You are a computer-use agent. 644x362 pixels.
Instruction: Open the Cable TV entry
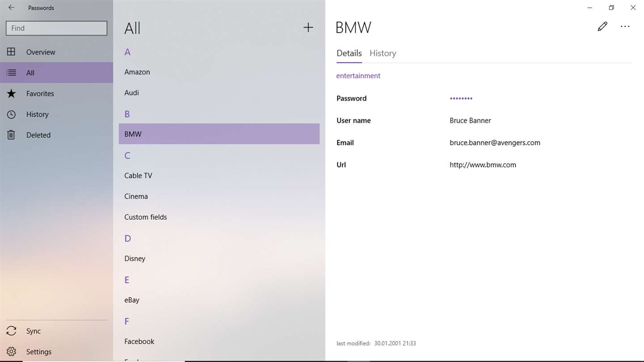pyautogui.click(x=219, y=176)
